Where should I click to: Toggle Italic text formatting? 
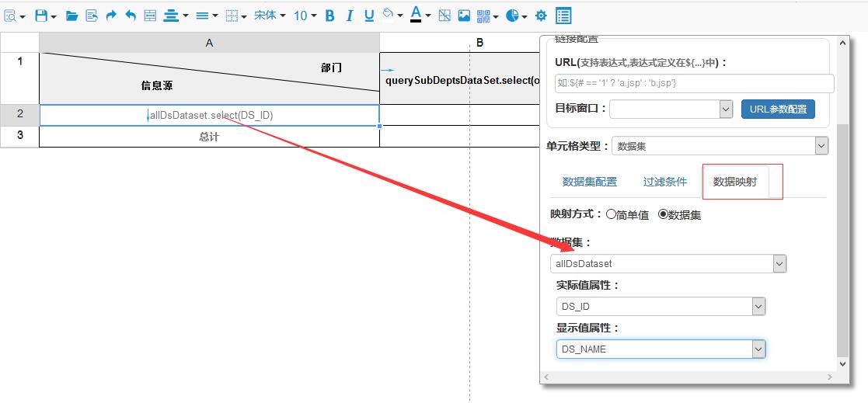click(349, 16)
